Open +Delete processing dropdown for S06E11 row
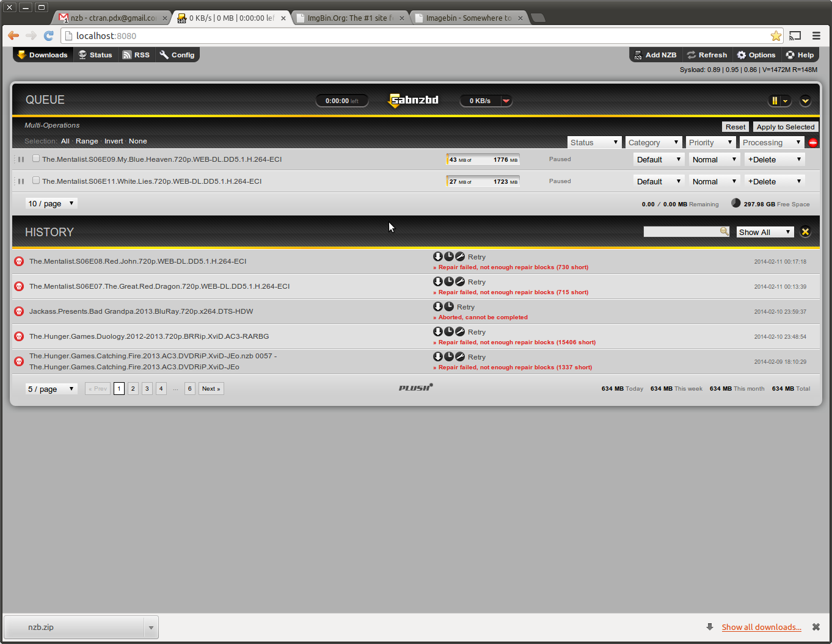The image size is (832, 644). (775, 181)
